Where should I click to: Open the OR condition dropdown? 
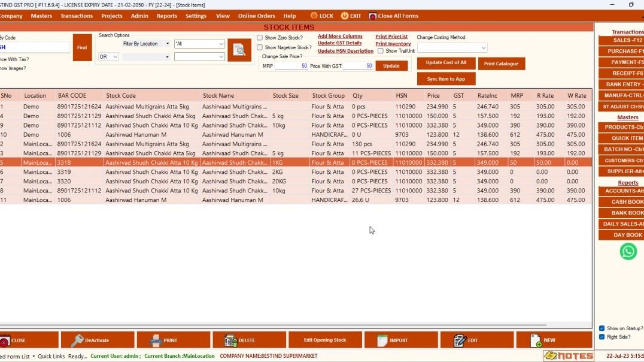pyautogui.click(x=109, y=56)
